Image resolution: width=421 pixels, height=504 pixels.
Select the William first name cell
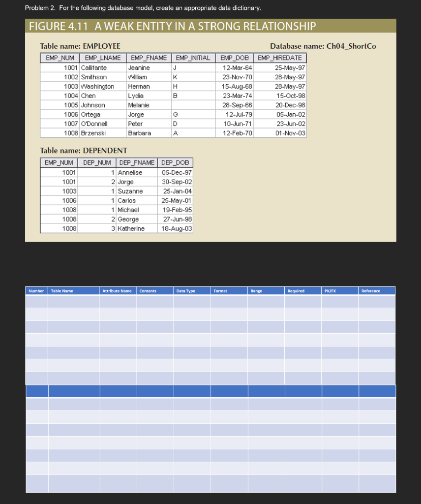pyautogui.click(x=149, y=77)
